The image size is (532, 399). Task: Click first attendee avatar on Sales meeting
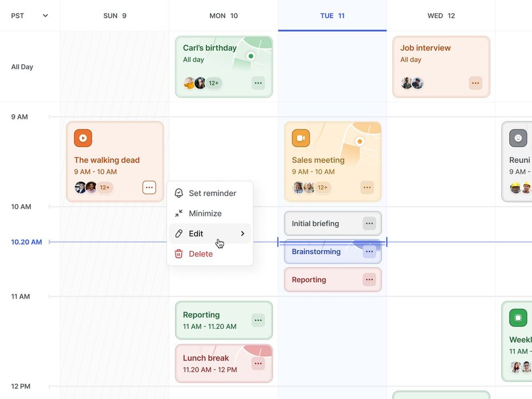[x=298, y=188]
